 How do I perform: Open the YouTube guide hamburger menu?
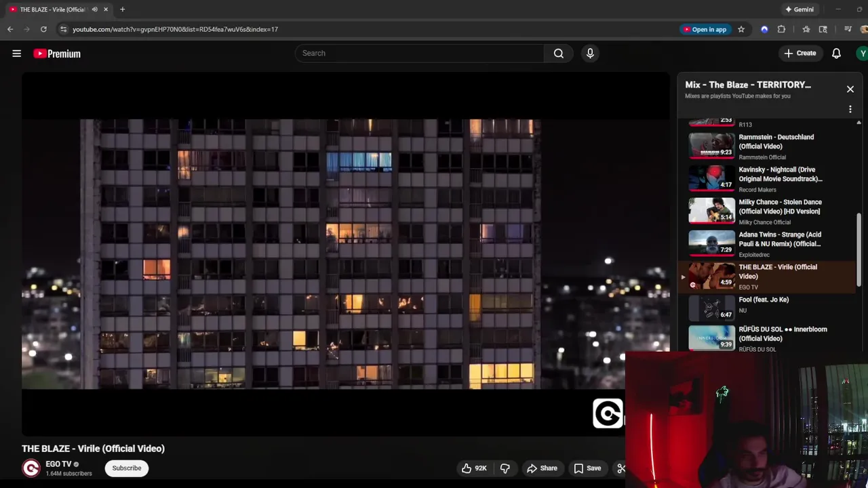click(x=17, y=54)
